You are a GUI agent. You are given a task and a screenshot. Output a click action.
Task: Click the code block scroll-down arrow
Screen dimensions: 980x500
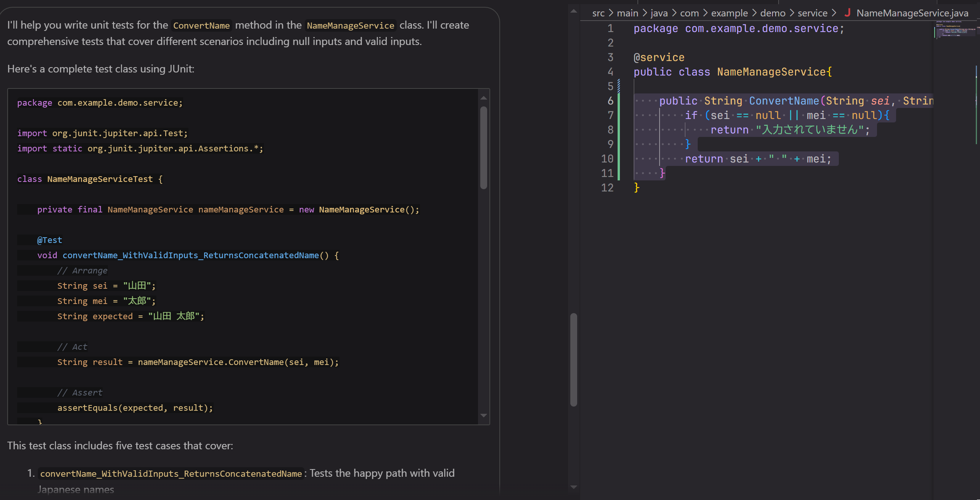click(x=484, y=415)
